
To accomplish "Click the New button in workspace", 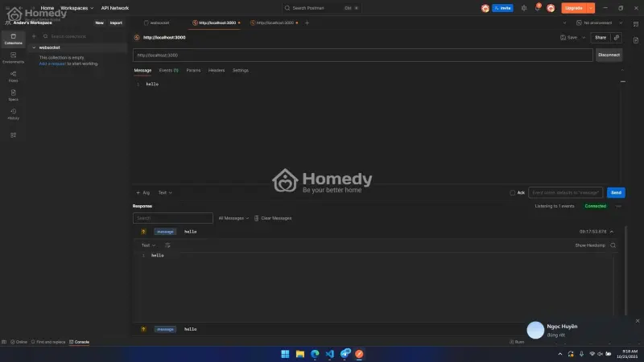I will click(99, 23).
